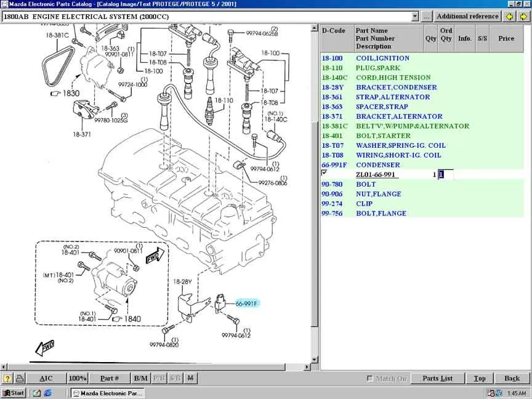This screenshot has height=399, width=532.
Task: Click the 18-110 spark plug label in diagram
Action: (224, 100)
